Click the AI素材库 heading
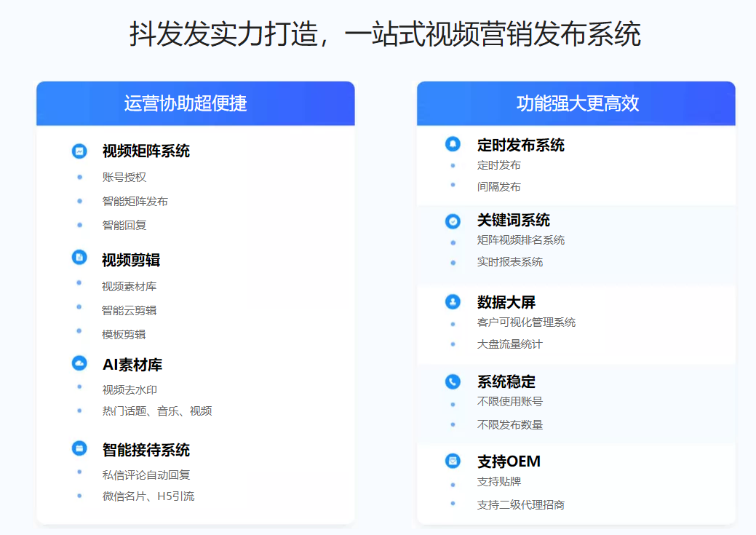The image size is (756, 535). pyautogui.click(x=132, y=365)
